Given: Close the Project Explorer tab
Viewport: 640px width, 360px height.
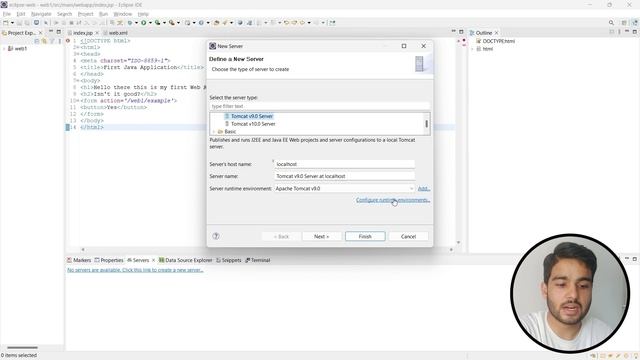Looking at the screenshot, I should pyautogui.click(x=40, y=33).
